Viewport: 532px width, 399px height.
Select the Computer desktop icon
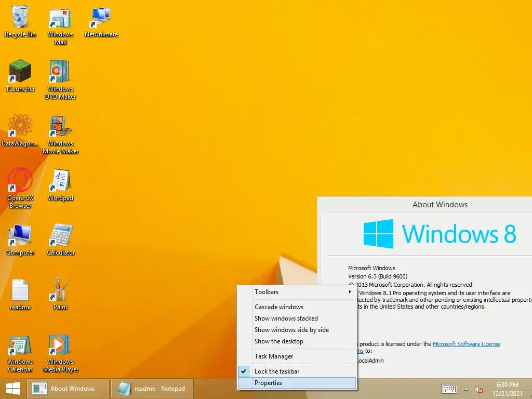pyautogui.click(x=20, y=240)
